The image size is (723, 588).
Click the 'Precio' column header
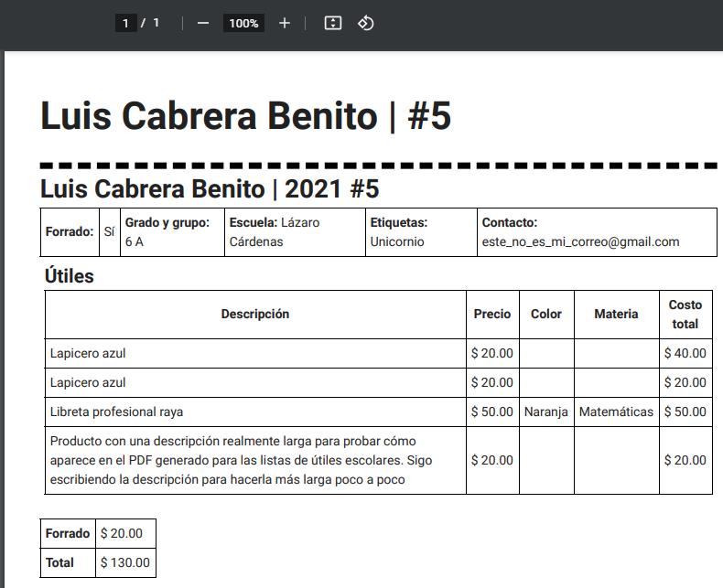coord(492,315)
